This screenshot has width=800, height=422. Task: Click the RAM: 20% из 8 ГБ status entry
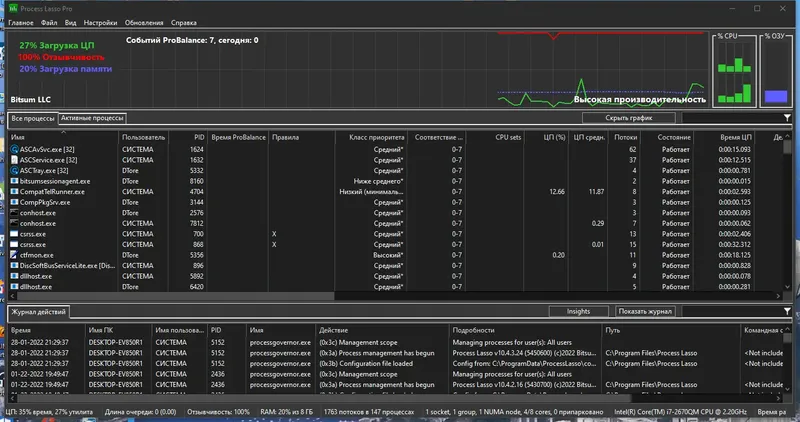point(286,412)
